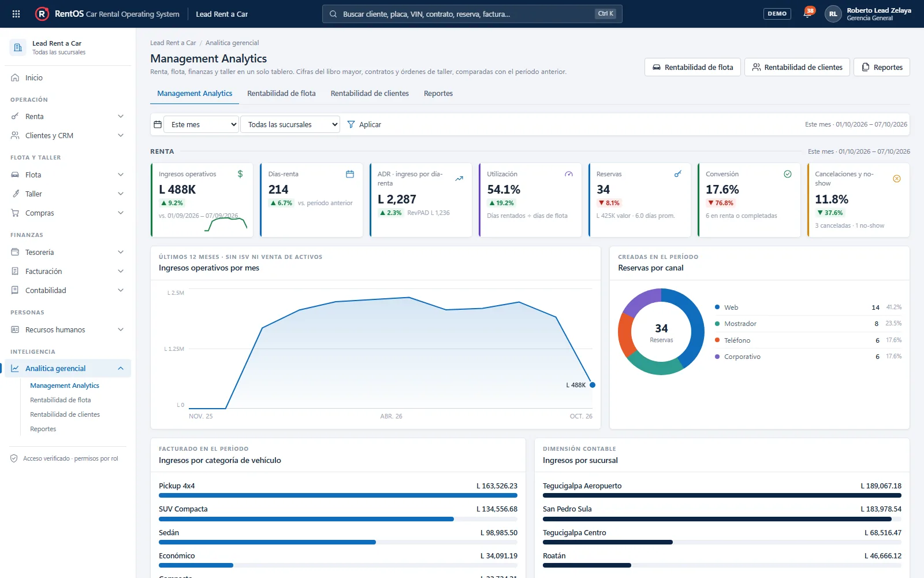
Task: Click the RentOS logo icon
Action: pyautogui.click(x=42, y=14)
